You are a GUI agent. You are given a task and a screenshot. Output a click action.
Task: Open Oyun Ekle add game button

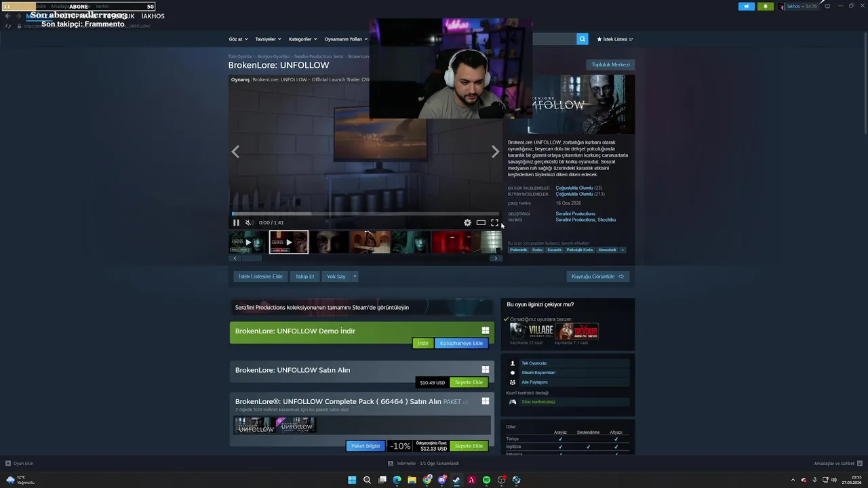[19, 464]
